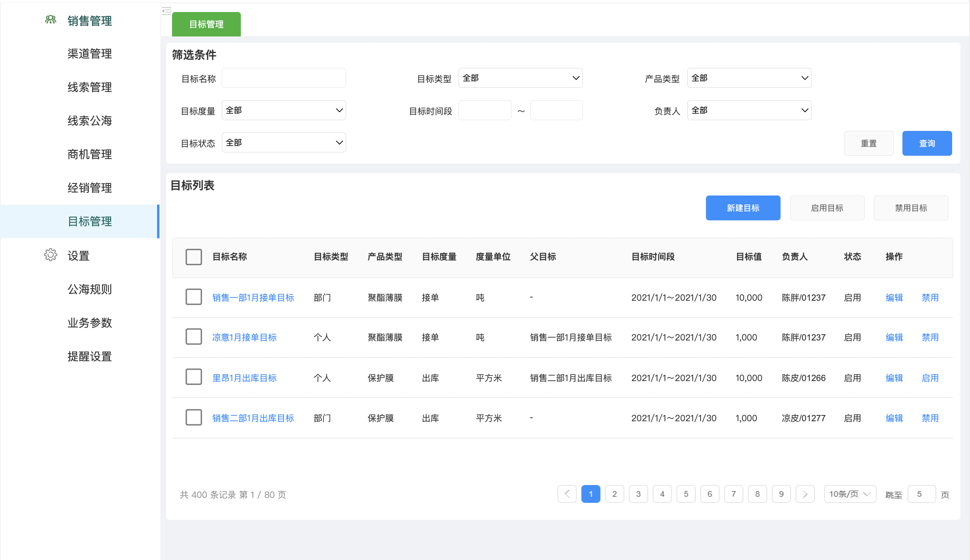Click 编辑 for 里昂1月出库目标
The width and height of the screenshot is (970, 560).
(894, 378)
